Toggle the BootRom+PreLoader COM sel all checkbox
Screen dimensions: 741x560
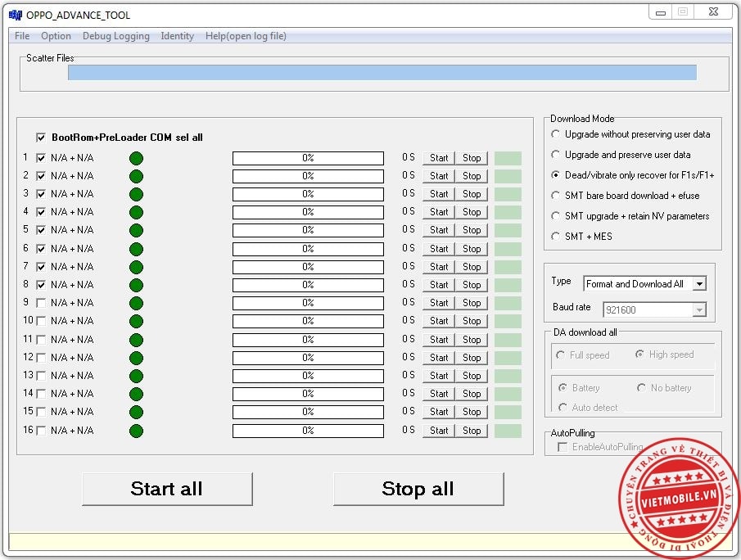(41, 138)
